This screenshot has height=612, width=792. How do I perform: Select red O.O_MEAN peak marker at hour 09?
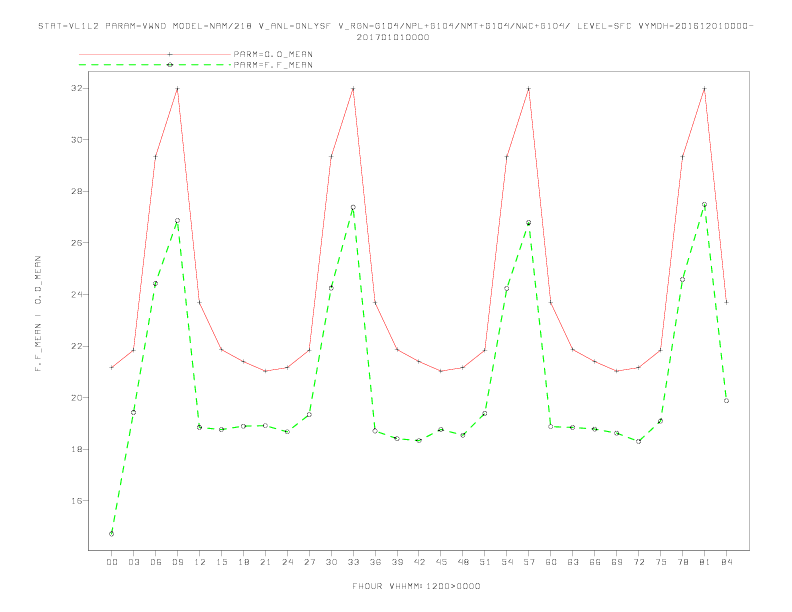pos(177,89)
